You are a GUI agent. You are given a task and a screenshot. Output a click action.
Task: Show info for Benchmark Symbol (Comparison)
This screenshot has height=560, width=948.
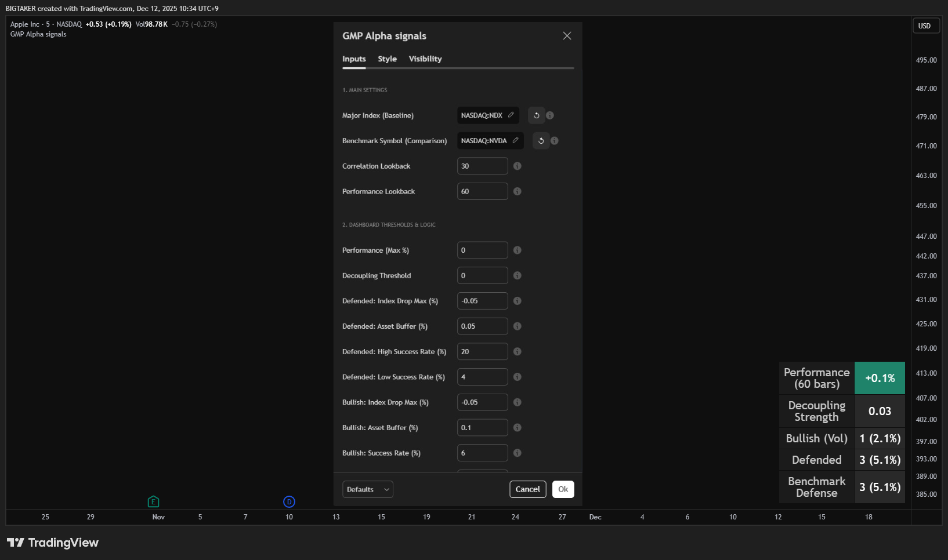(x=555, y=141)
